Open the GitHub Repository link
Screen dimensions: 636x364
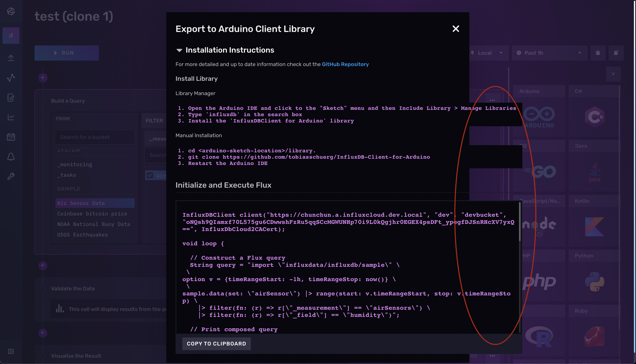pyautogui.click(x=345, y=64)
